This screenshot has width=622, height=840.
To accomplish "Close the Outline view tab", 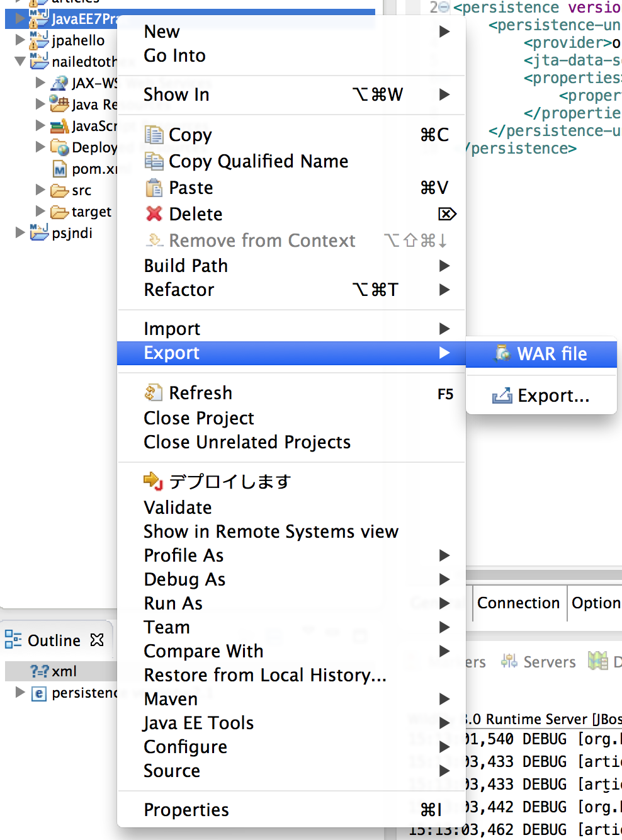I will [97, 640].
